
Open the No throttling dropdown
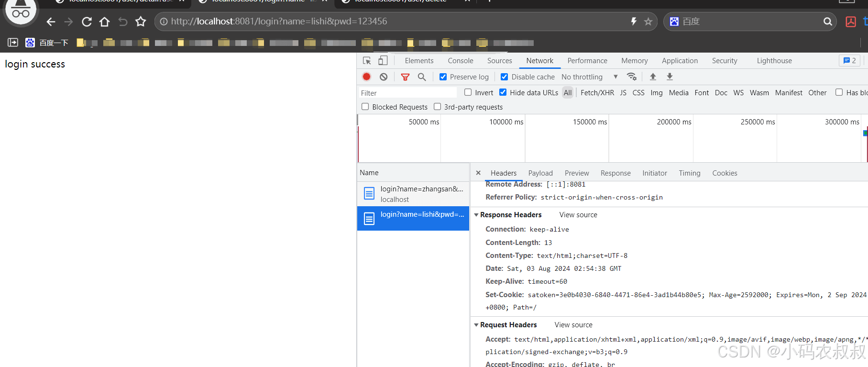tap(590, 77)
